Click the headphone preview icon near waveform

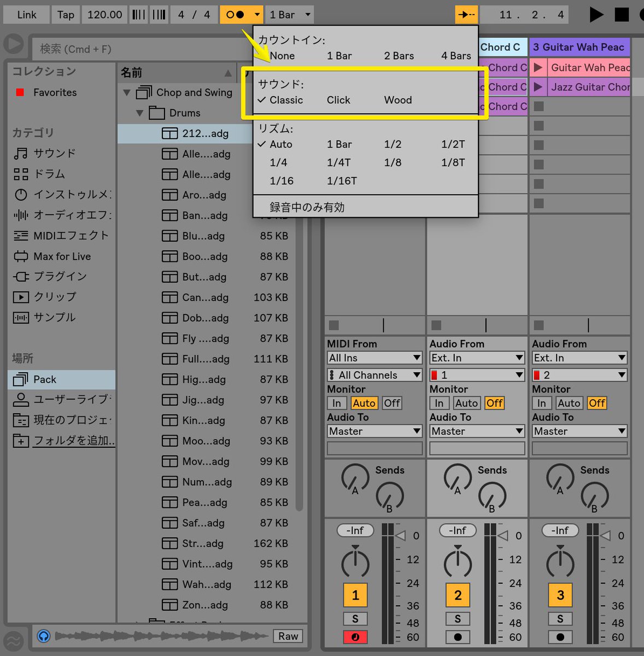43,636
